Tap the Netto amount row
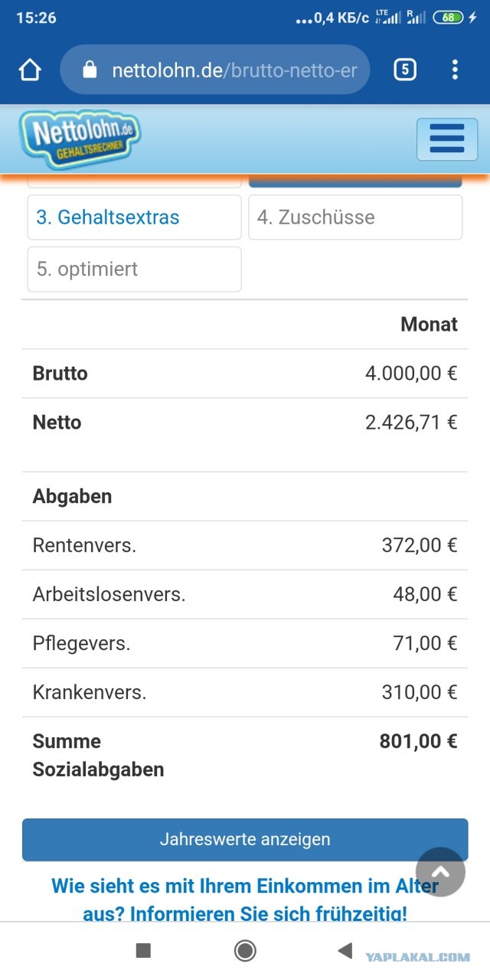490x980 pixels. (245, 423)
